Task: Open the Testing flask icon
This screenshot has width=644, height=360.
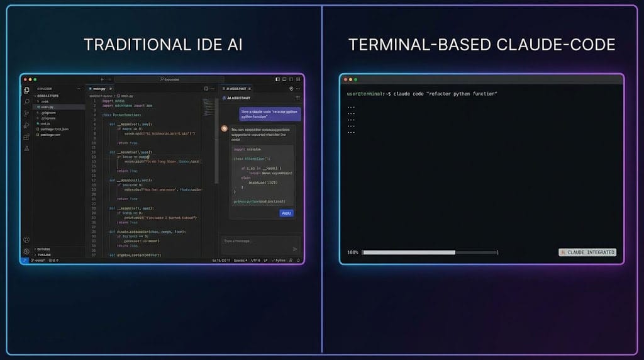Action: tap(26, 149)
